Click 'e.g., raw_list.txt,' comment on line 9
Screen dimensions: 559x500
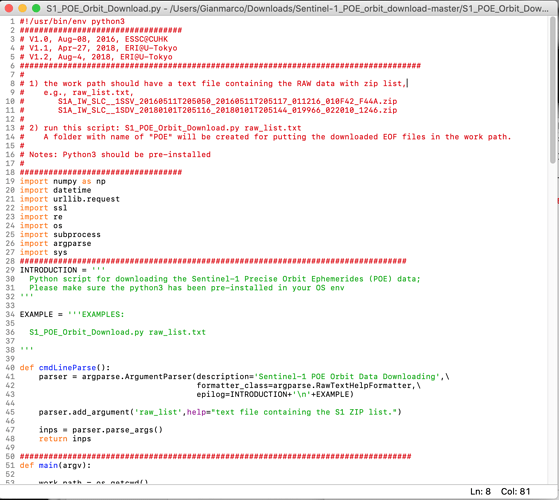tap(88, 92)
